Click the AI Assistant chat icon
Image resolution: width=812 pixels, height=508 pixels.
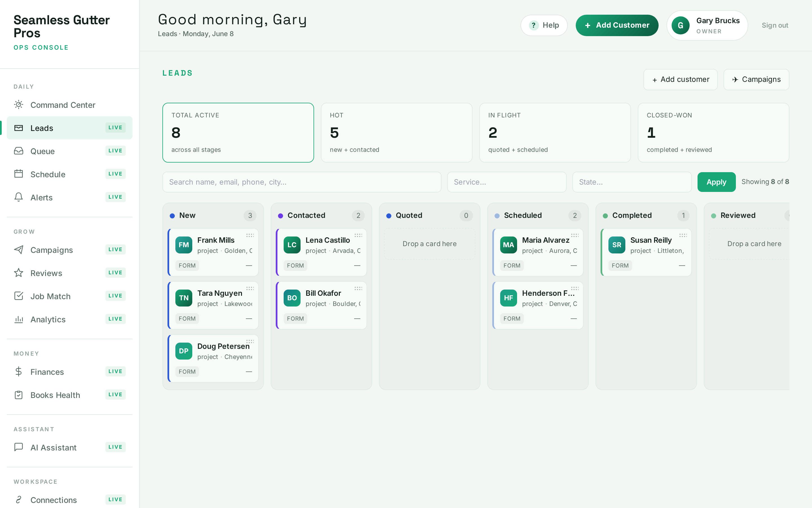tap(19, 447)
